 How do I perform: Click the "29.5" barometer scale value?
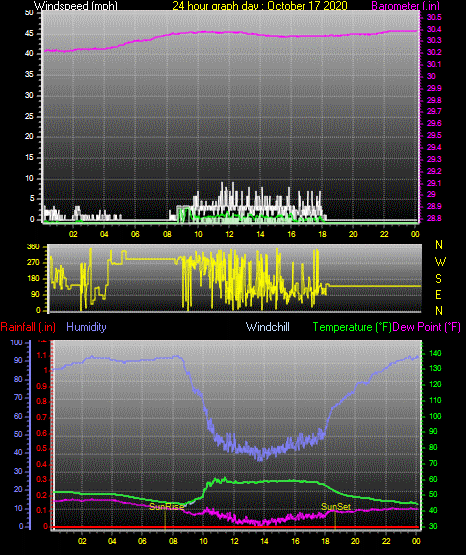434,136
